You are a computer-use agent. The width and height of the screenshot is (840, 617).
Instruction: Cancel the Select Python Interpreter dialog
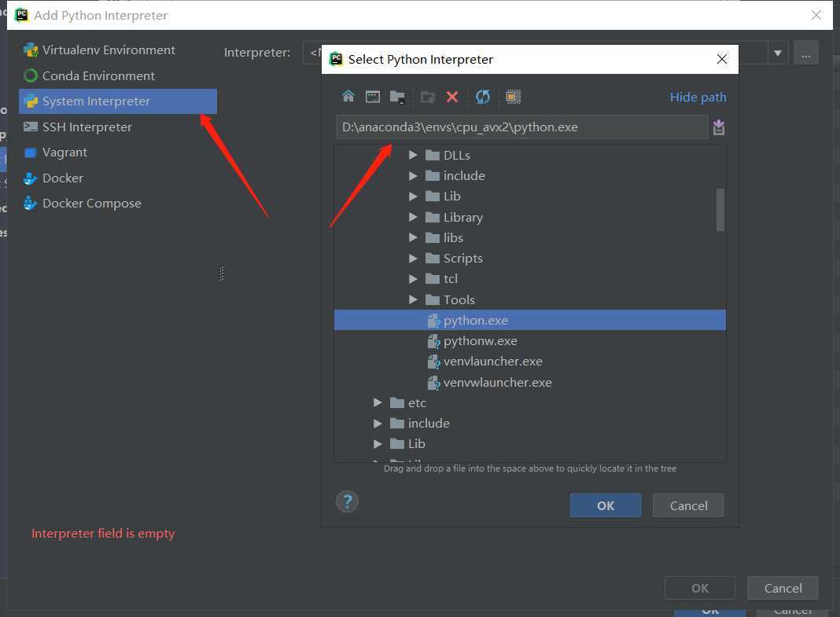[x=688, y=505]
